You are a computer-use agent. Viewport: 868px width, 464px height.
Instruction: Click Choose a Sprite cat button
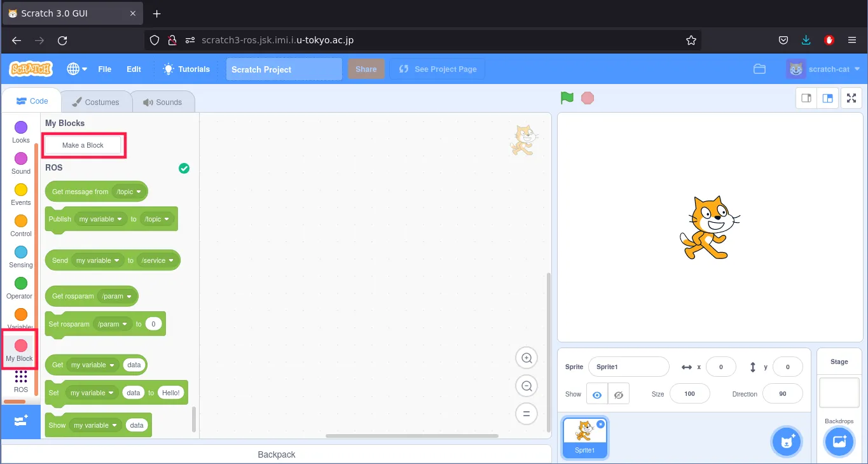tap(787, 442)
